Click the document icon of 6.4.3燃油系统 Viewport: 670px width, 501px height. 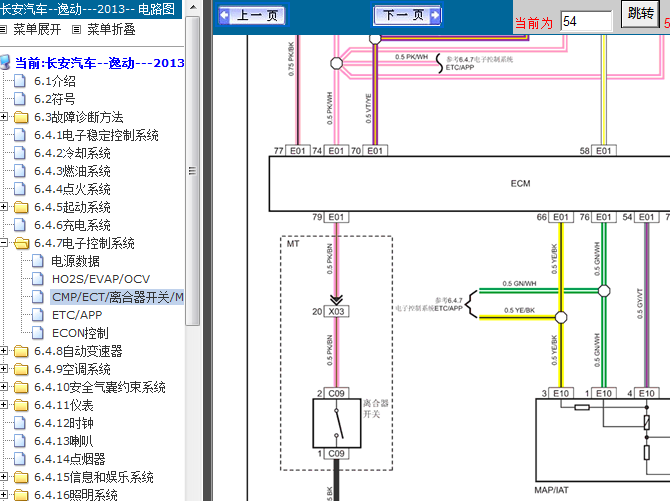click(x=20, y=171)
